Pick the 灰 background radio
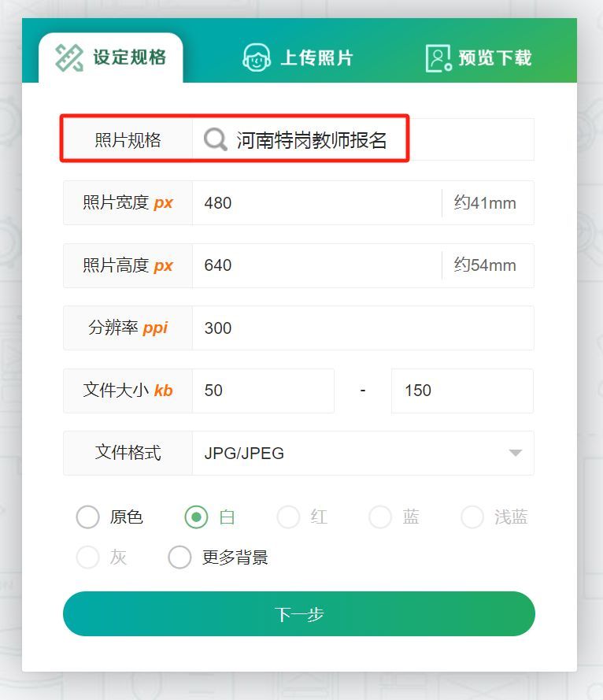 tap(87, 557)
